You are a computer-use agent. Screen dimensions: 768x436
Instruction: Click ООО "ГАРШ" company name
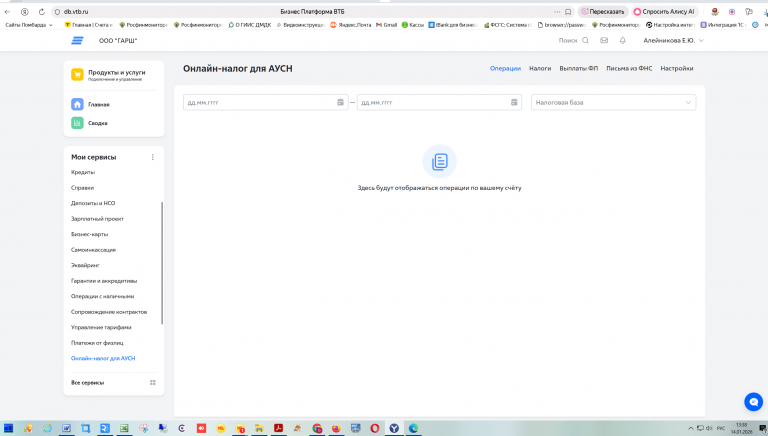click(118, 41)
